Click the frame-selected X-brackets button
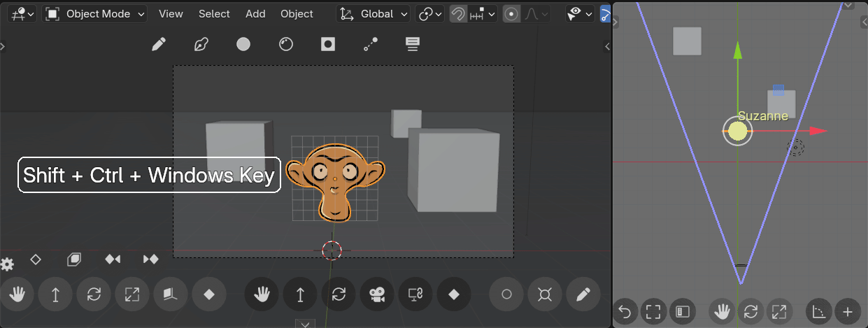This screenshot has width=868, height=328. (x=545, y=294)
